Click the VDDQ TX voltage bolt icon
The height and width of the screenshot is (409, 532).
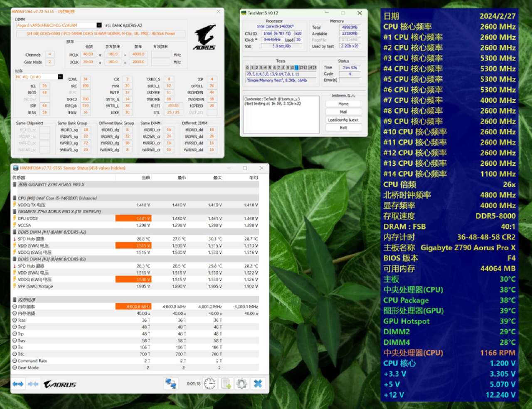15,205
